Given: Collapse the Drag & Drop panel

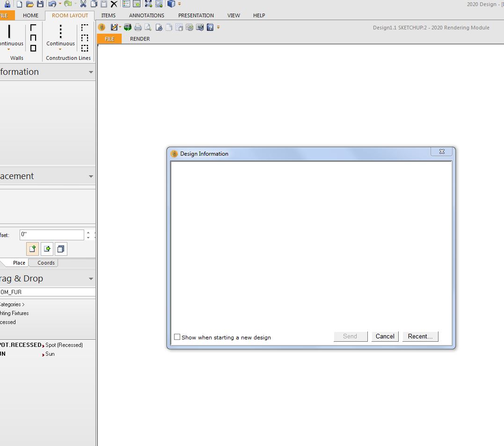Looking at the screenshot, I should coord(91,279).
